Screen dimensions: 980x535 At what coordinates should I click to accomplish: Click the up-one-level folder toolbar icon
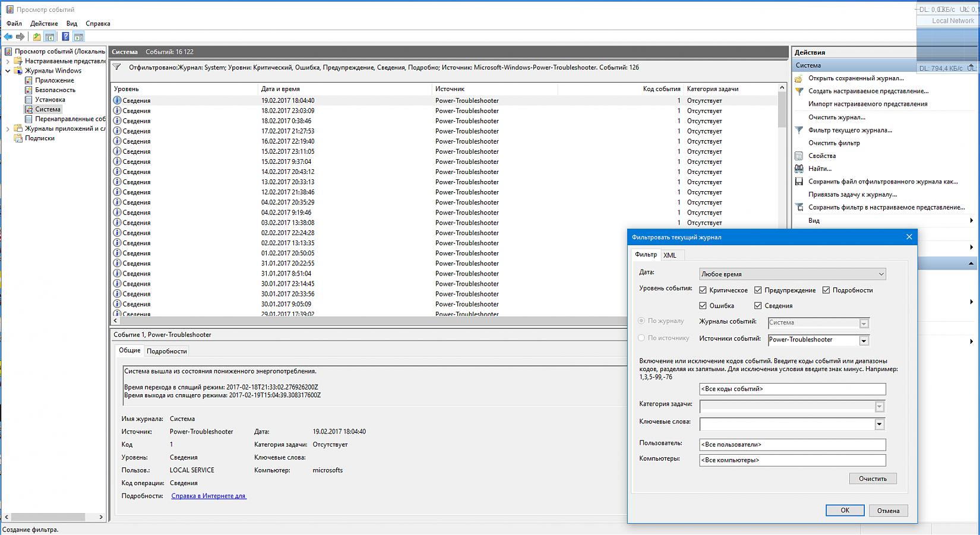(37, 37)
